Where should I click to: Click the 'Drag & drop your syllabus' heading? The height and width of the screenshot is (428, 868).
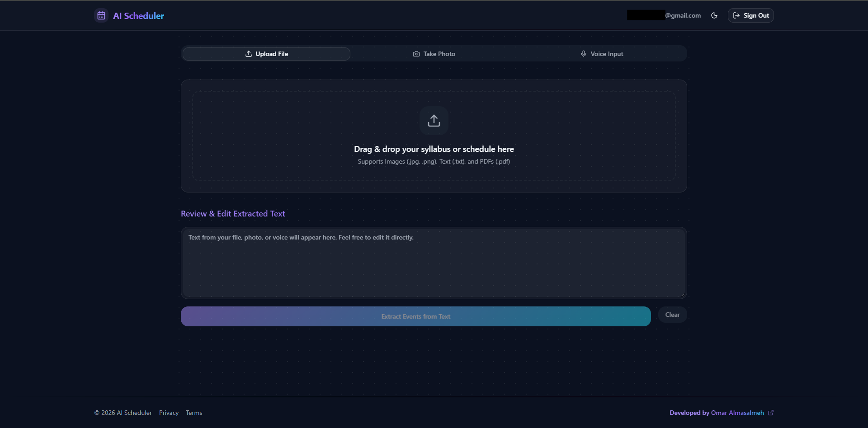click(434, 149)
